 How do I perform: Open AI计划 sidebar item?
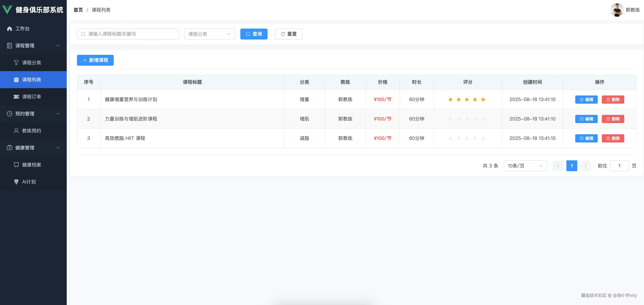point(29,182)
